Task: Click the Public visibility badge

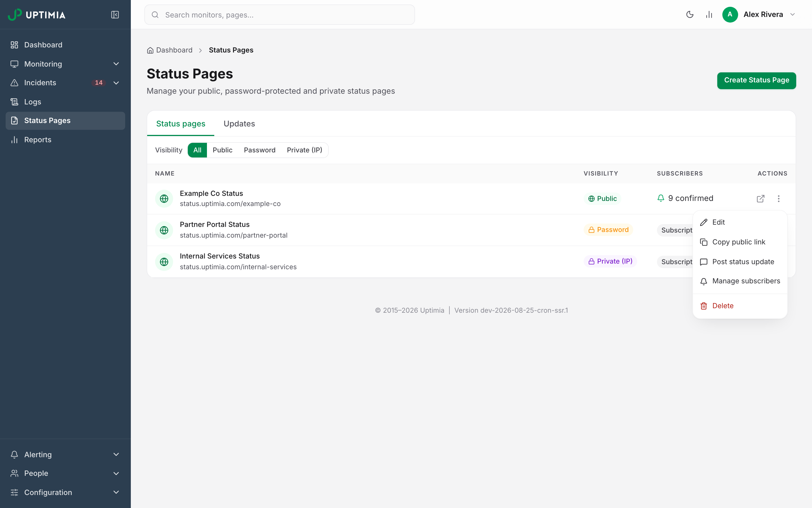Action: (602, 199)
